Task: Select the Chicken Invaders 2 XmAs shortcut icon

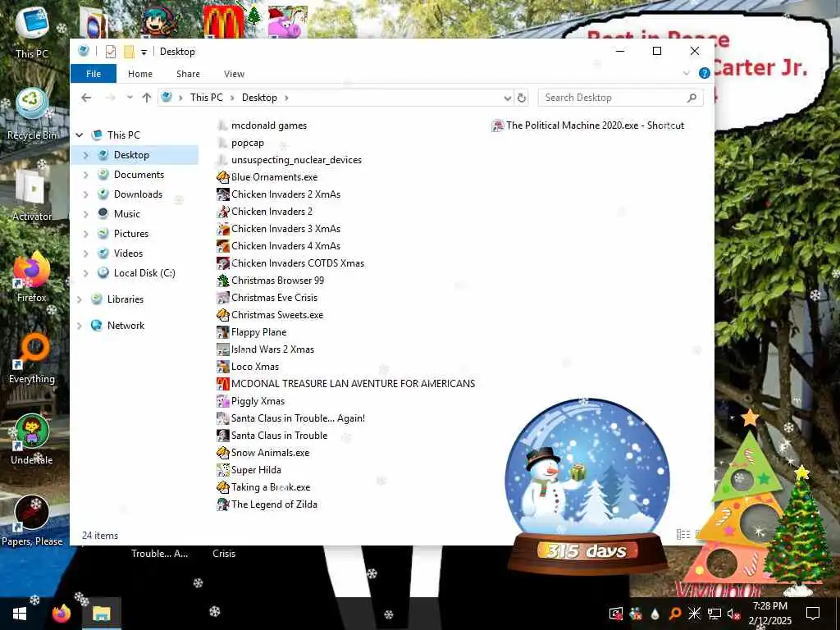Action: (x=223, y=194)
